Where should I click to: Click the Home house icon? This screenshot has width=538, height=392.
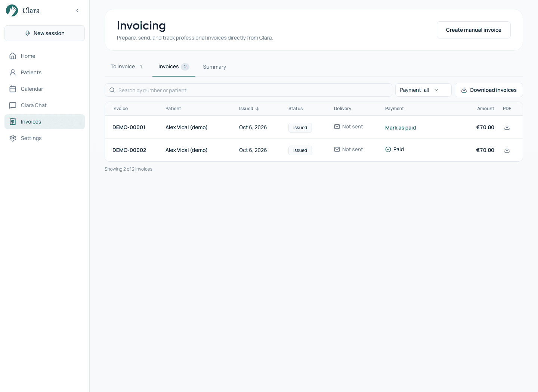pyautogui.click(x=13, y=56)
